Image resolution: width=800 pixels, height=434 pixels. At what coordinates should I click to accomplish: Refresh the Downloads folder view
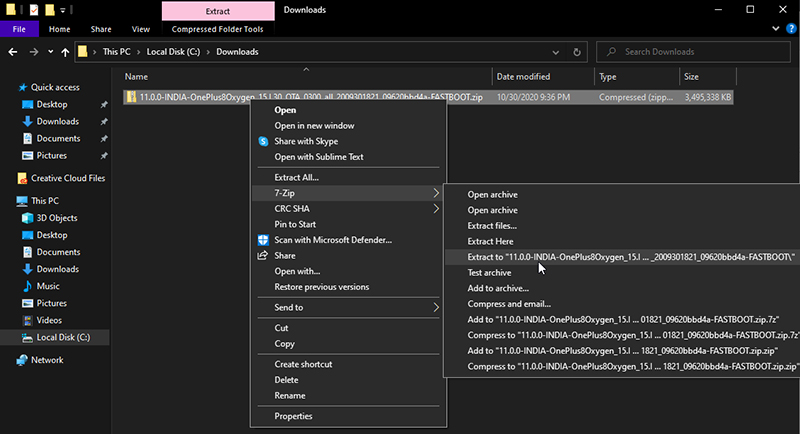(x=577, y=52)
